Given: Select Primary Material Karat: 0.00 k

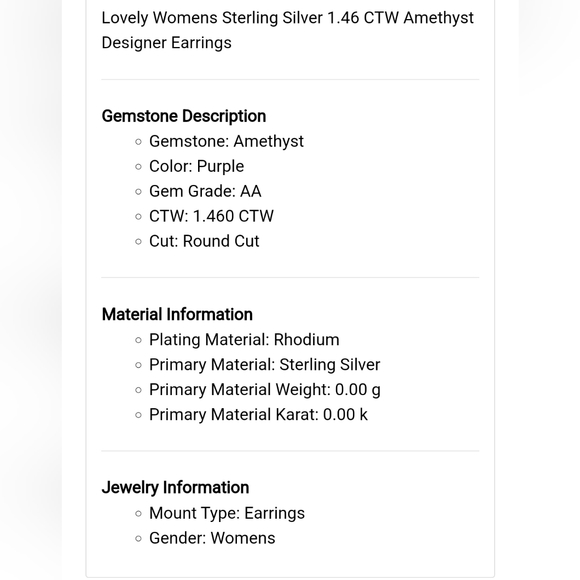Looking at the screenshot, I should pos(258,415).
